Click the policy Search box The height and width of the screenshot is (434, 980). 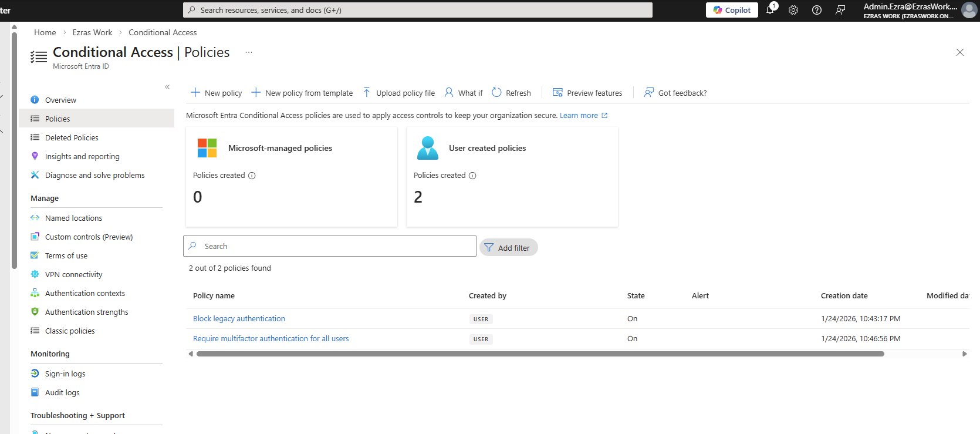click(x=330, y=246)
